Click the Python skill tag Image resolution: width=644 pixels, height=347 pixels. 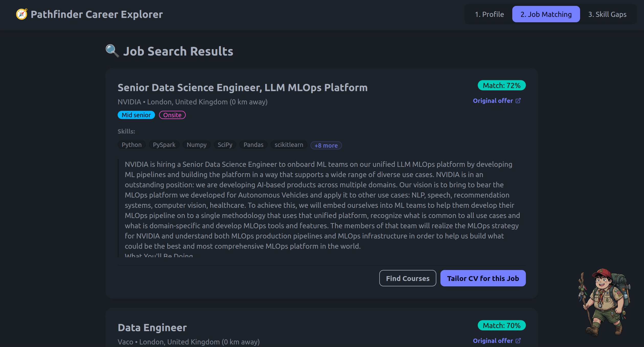coord(131,145)
